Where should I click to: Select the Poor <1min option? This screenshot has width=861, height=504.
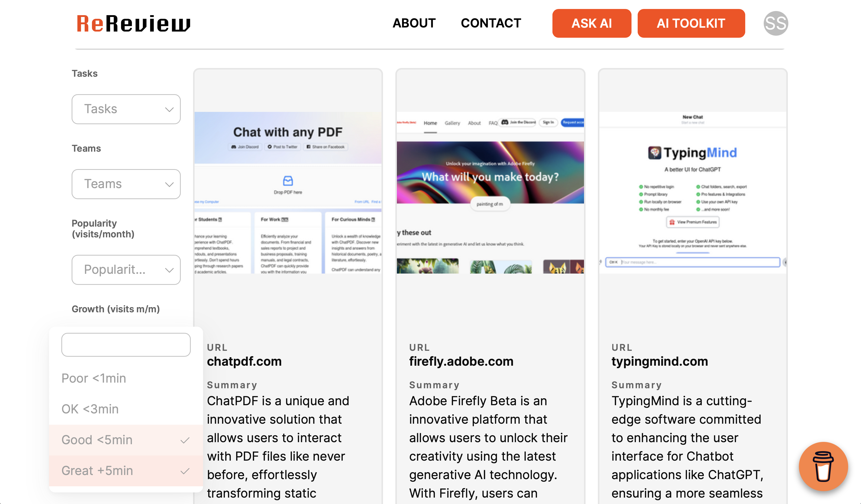tap(126, 378)
